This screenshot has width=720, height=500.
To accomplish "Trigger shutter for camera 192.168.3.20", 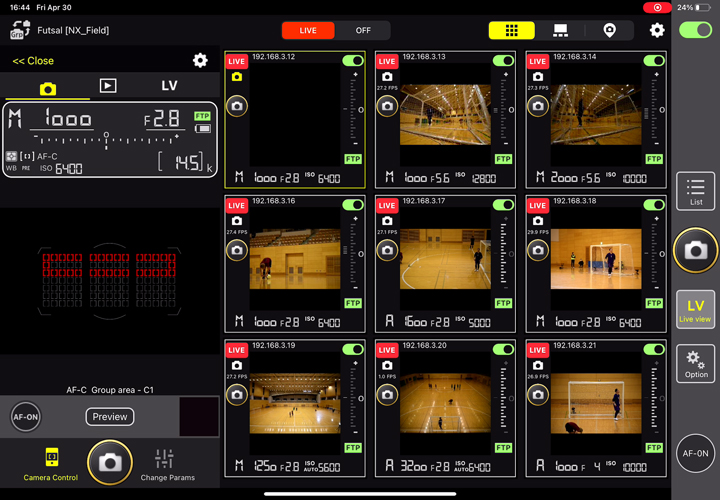I will [x=387, y=395].
